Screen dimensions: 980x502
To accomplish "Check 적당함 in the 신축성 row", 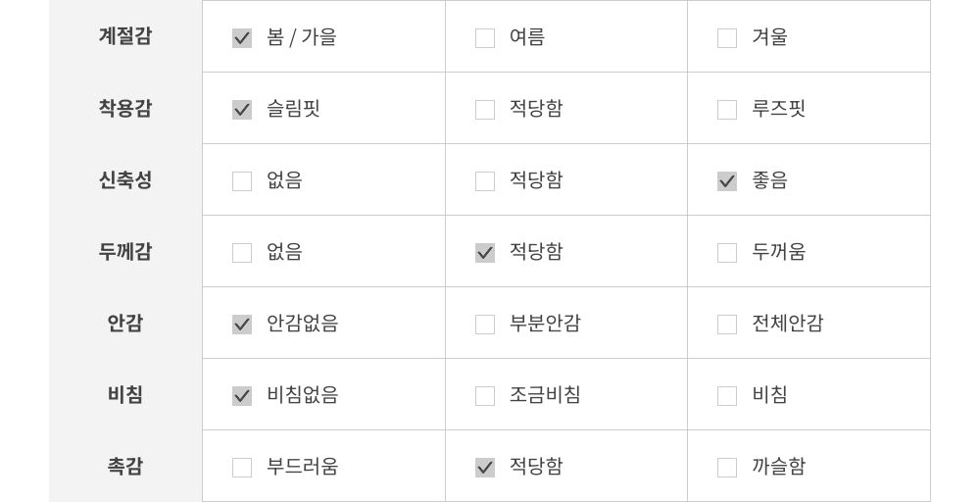I will pos(485,181).
